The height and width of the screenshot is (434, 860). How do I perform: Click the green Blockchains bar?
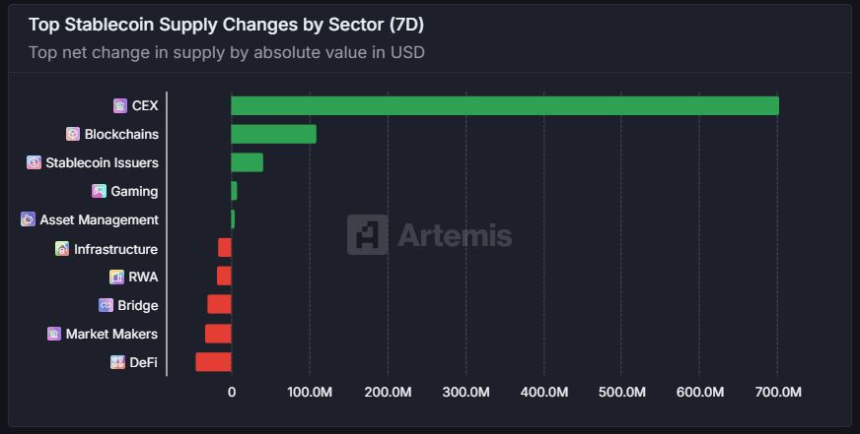[x=274, y=134]
